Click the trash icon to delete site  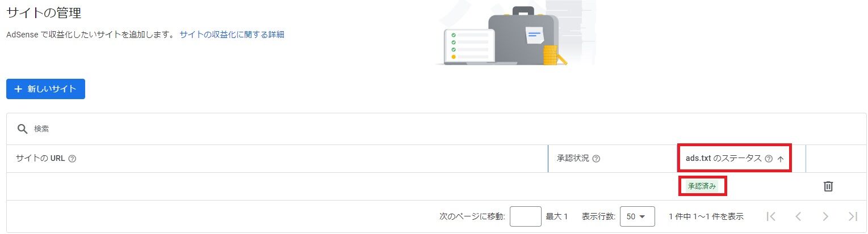(x=828, y=186)
